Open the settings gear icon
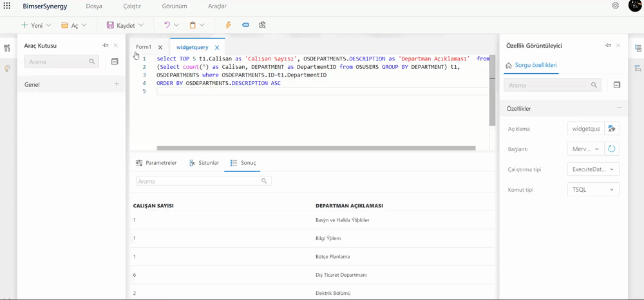644x300 pixels. tap(616, 6)
